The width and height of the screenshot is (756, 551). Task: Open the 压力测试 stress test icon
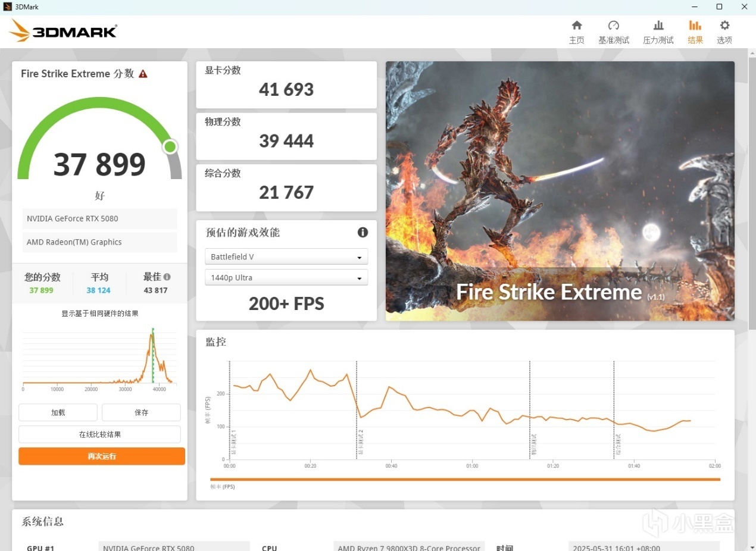coord(658,25)
